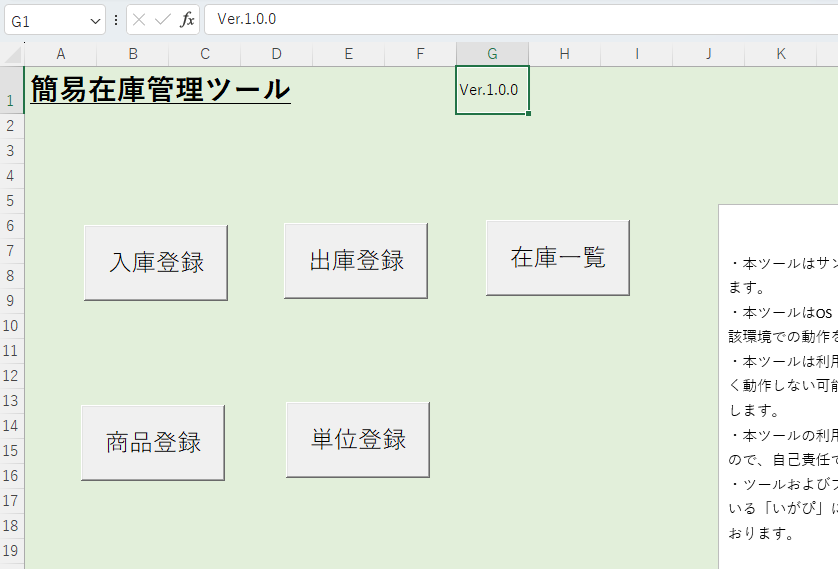Viewport: 838px width, 569px height.
Task: Select the row 19 header
Action: [12, 551]
